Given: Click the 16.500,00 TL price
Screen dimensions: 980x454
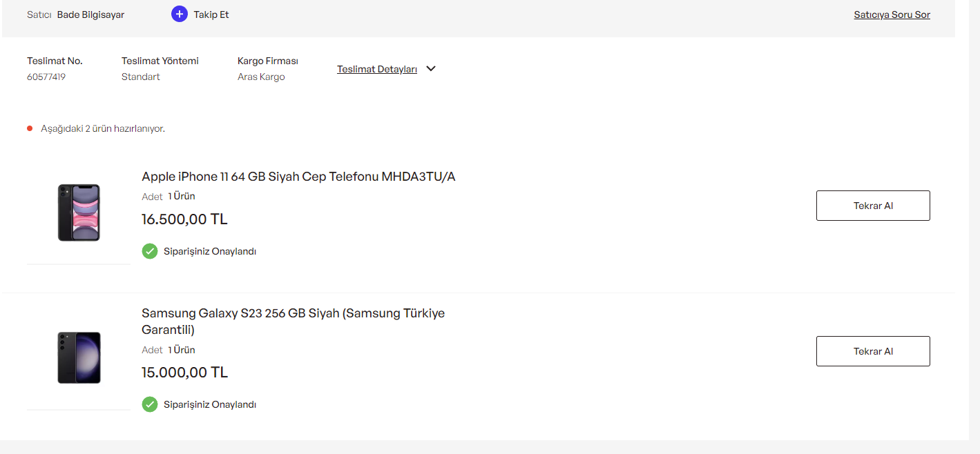Looking at the screenshot, I should [184, 219].
